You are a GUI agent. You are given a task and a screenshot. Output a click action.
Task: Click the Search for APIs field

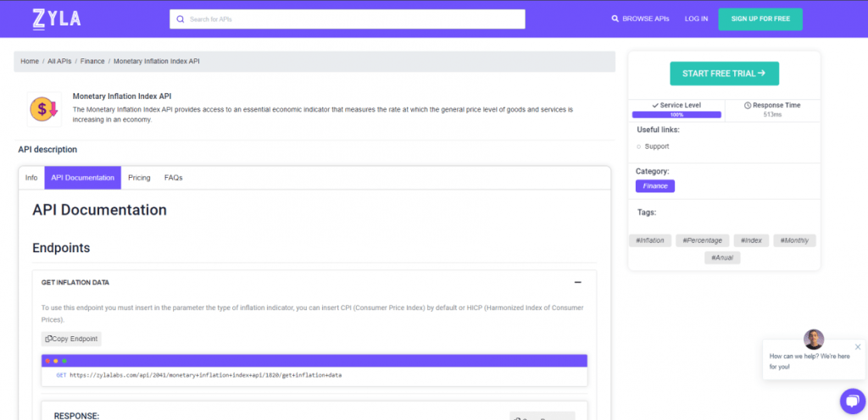tap(347, 19)
